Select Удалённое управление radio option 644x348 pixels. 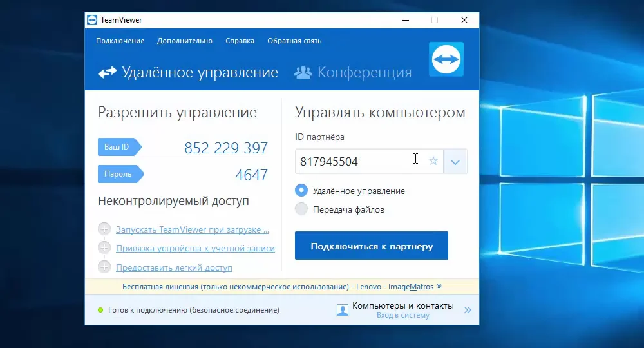301,190
